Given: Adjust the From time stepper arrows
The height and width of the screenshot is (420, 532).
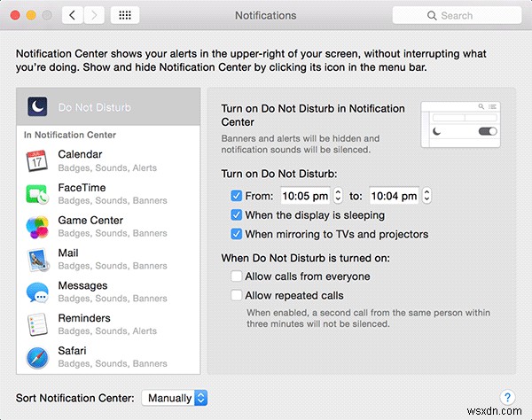Looking at the screenshot, I should (x=338, y=196).
